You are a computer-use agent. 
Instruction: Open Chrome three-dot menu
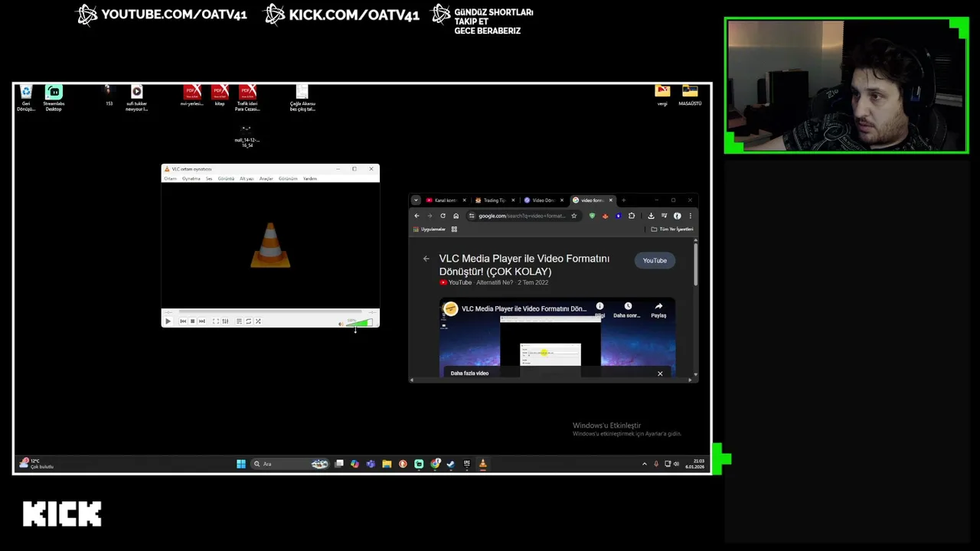click(690, 216)
